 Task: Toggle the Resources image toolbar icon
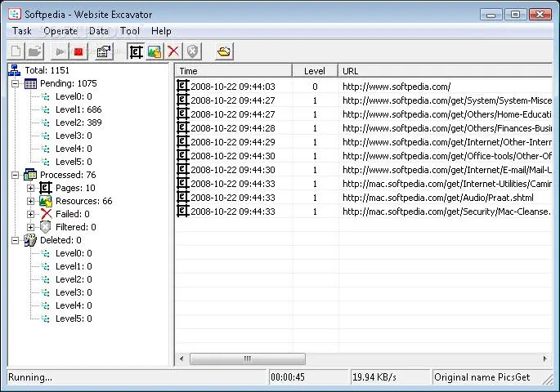pos(155,51)
